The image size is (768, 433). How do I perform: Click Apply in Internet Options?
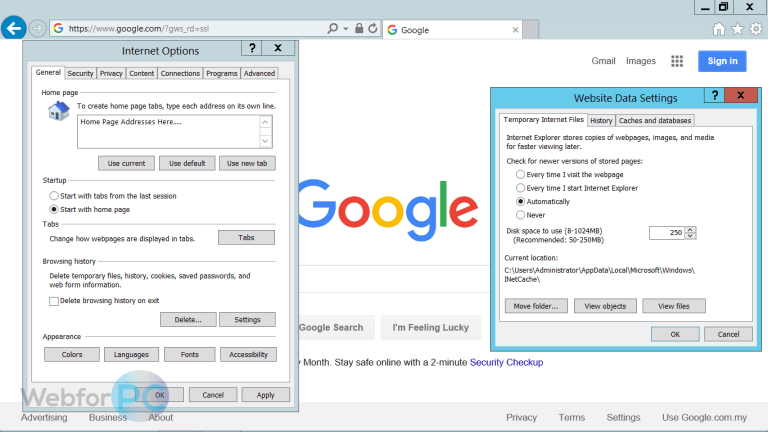pos(265,395)
